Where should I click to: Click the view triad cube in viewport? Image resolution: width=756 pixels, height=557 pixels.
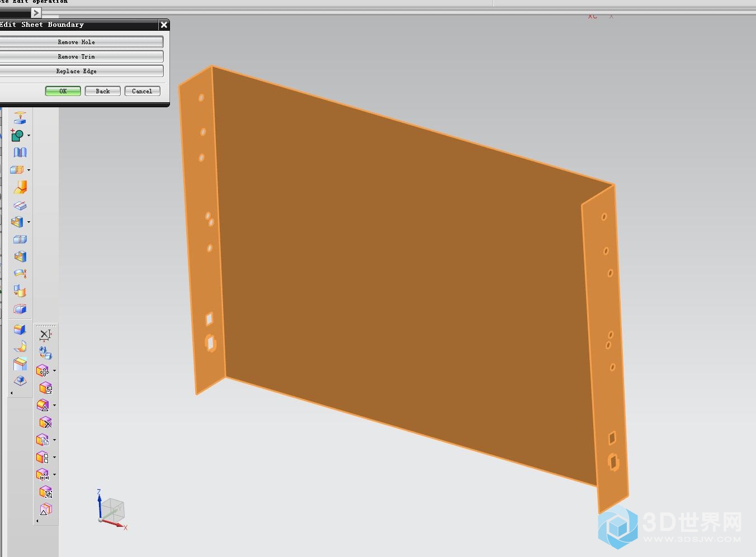[113, 510]
